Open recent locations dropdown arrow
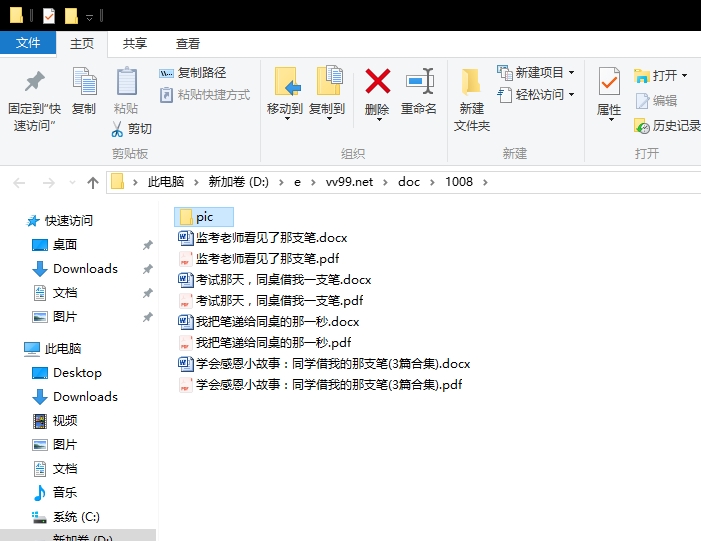 72,182
